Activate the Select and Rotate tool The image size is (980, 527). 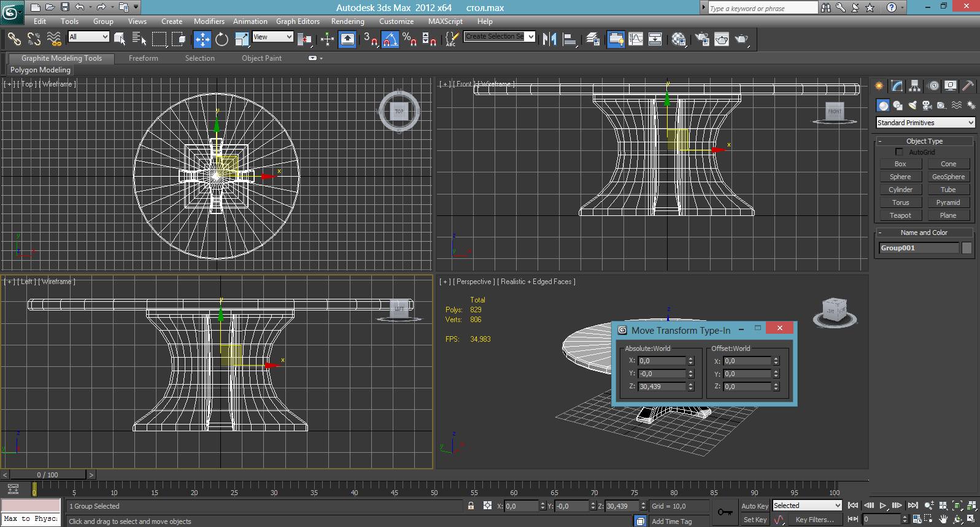[x=222, y=39]
